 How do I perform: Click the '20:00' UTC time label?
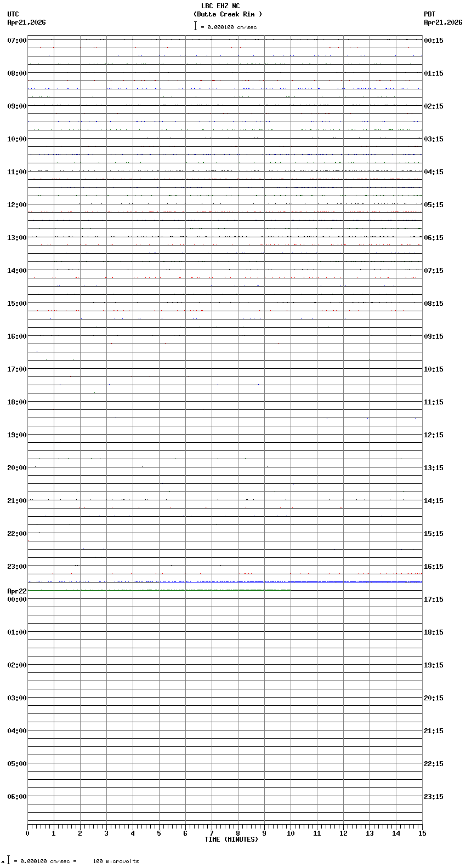point(17,468)
